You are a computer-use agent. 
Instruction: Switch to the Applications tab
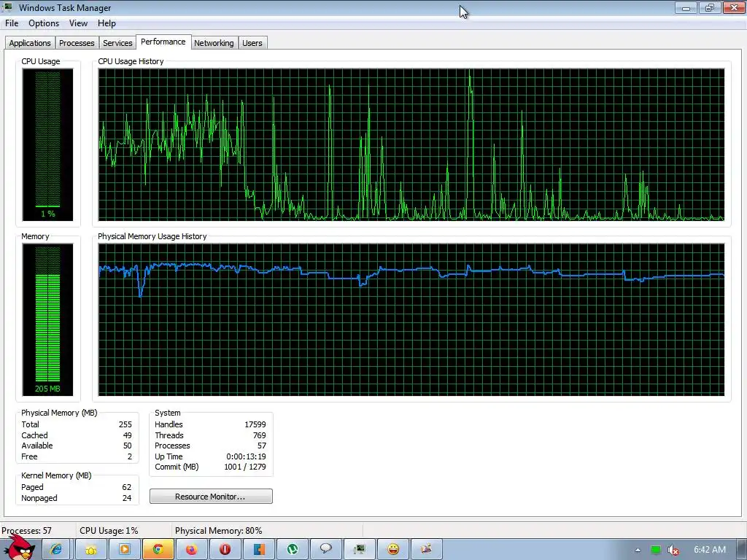pos(29,43)
